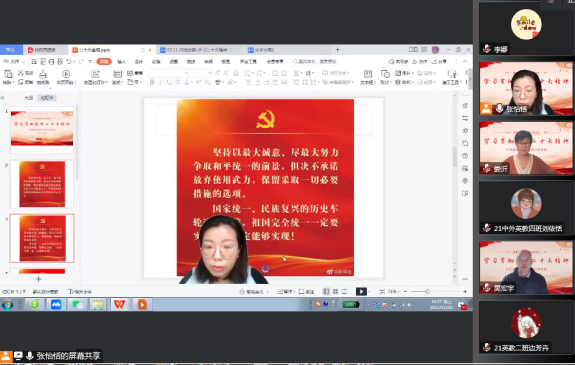Click the 分享 share button
This screenshot has height=365, width=575.
click(439, 62)
